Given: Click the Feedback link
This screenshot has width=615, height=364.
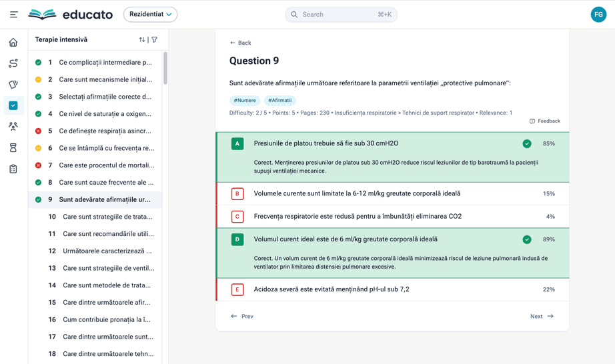Looking at the screenshot, I should coord(544,121).
